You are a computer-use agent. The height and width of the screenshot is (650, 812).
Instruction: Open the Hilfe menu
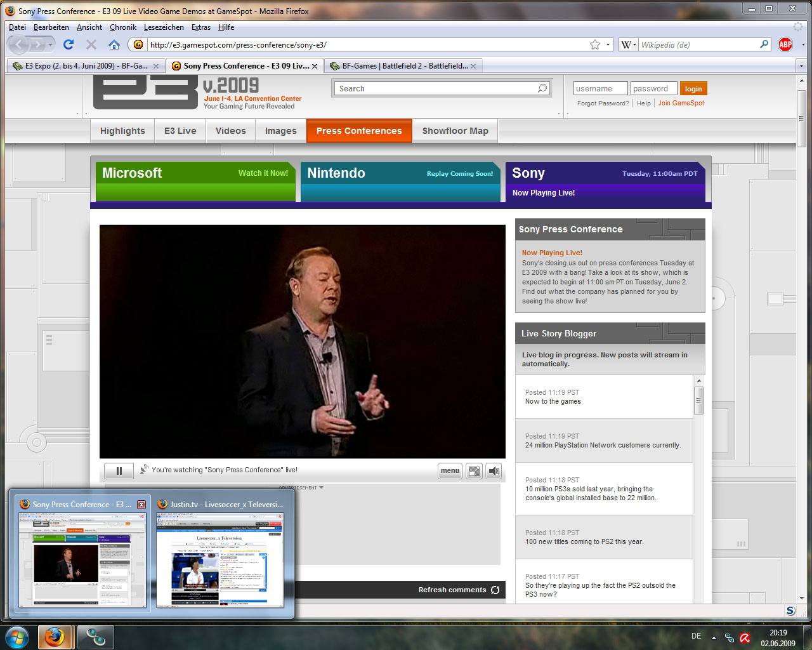tap(226, 27)
